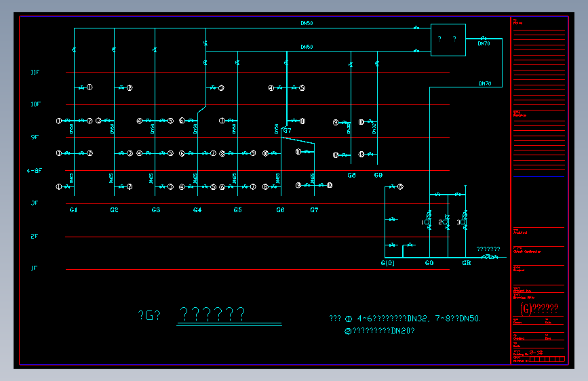Click the red (G)?????? title block text
Image resolution: width=588 pixels, height=381 pixels.
click(539, 308)
